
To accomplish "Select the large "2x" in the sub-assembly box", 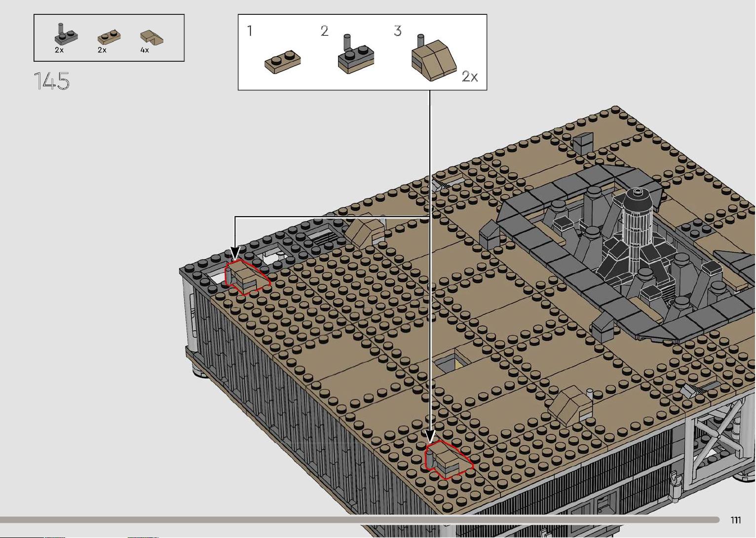I will pos(470,77).
